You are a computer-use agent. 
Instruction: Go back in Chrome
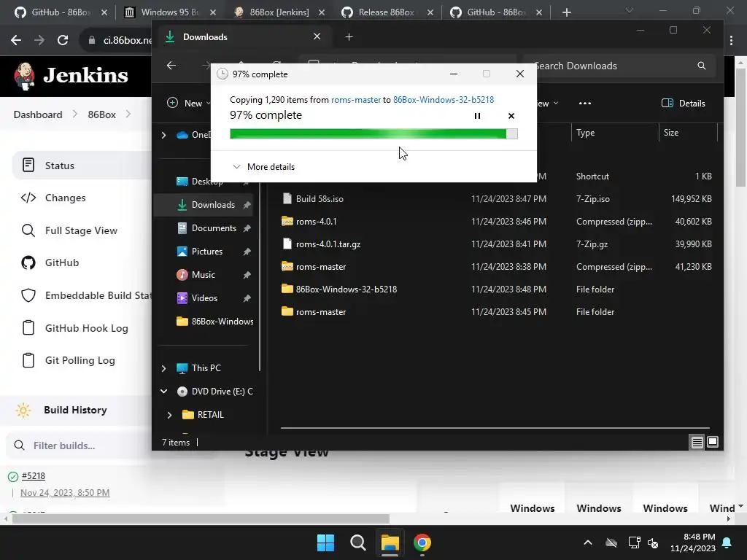[x=16, y=41]
